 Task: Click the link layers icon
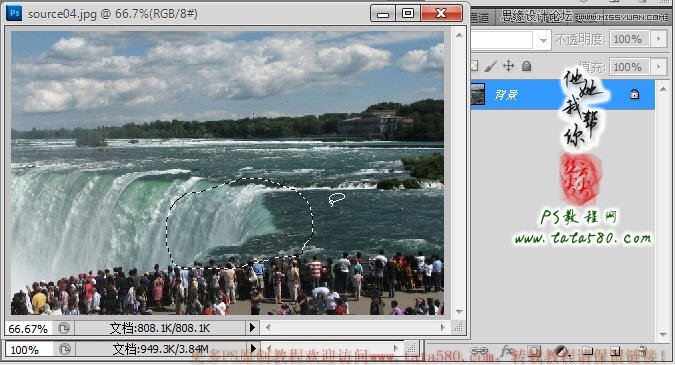[479, 351]
